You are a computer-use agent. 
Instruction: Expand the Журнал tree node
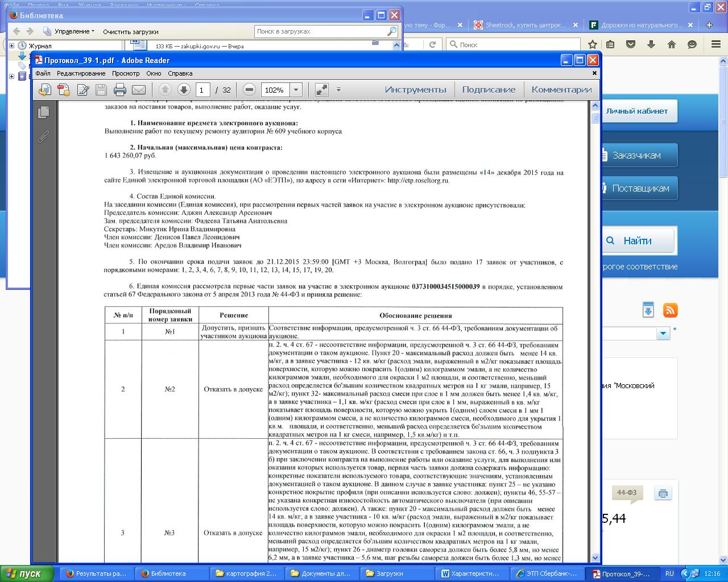12,45
